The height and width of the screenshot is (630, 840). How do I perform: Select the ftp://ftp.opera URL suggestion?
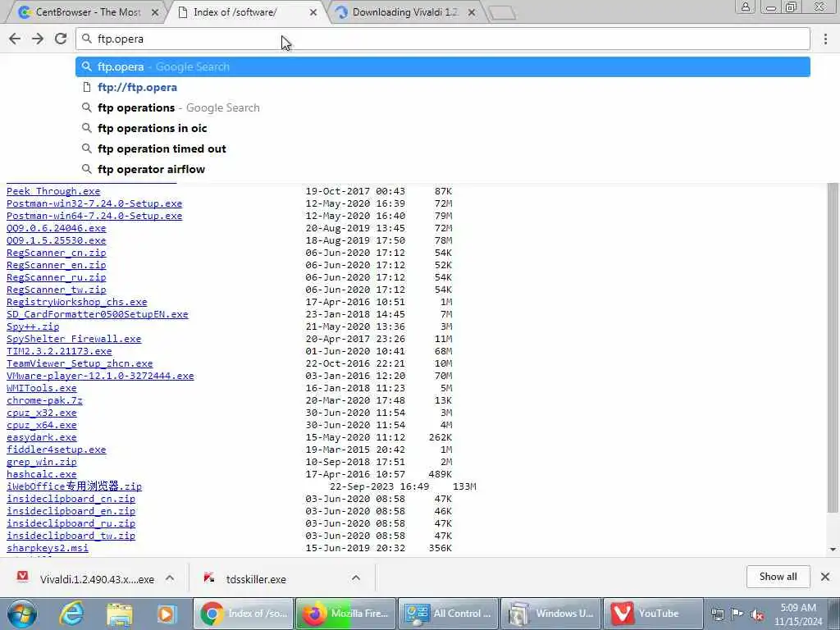tap(442, 87)
